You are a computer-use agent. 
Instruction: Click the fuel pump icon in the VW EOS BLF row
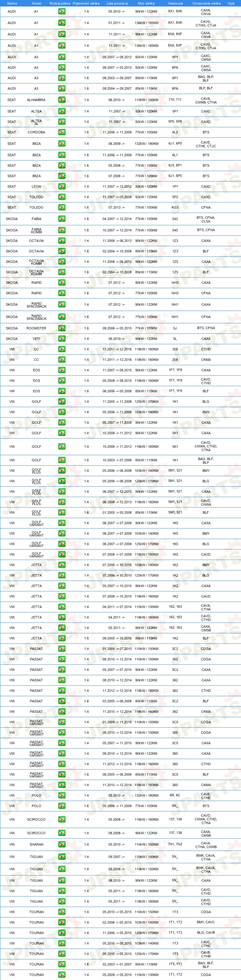(62, 391)
